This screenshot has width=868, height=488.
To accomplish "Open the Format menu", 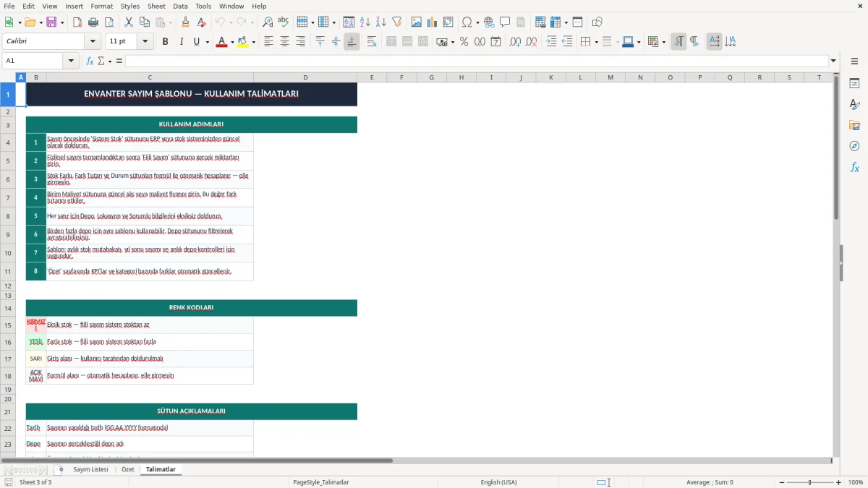I will click(102, 6).
